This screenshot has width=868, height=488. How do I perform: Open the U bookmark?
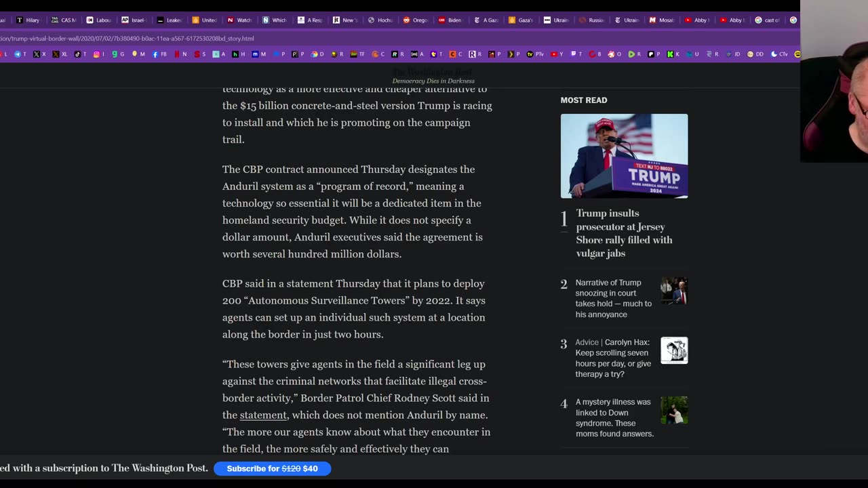pyautogui.click(x=693, y=54)
